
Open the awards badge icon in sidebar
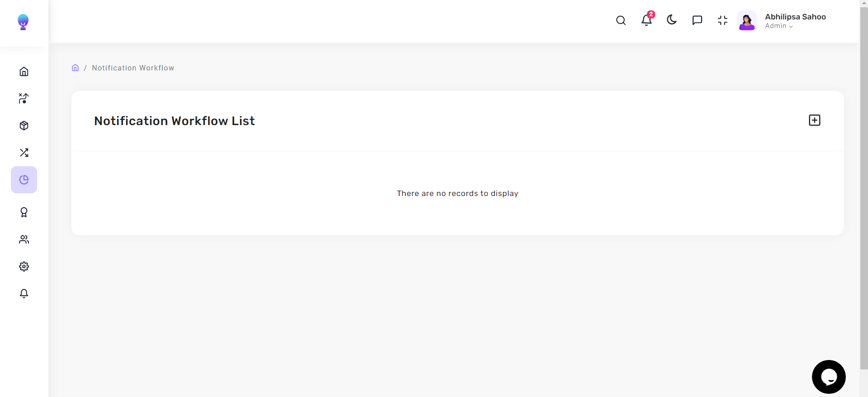(x=24, y=212)
